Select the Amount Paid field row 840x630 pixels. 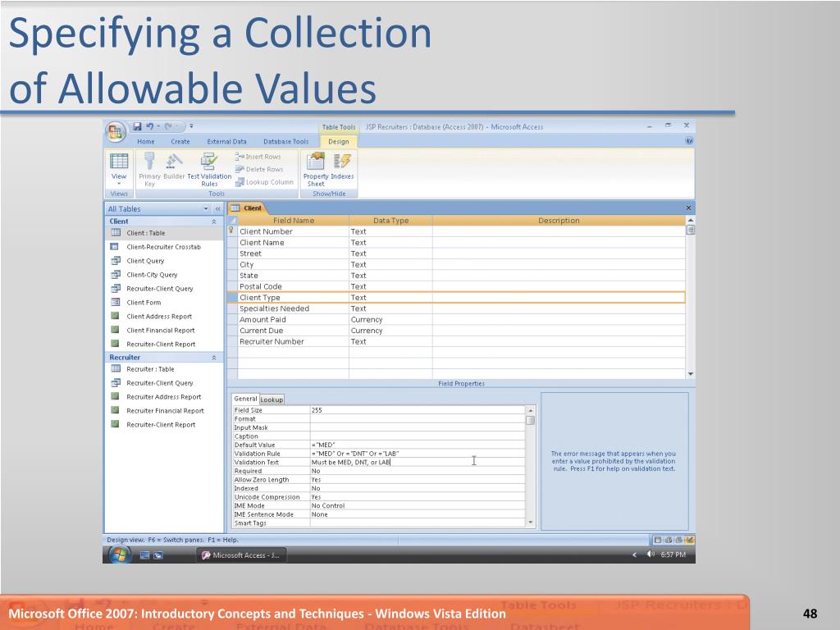(x=262, y=320)
